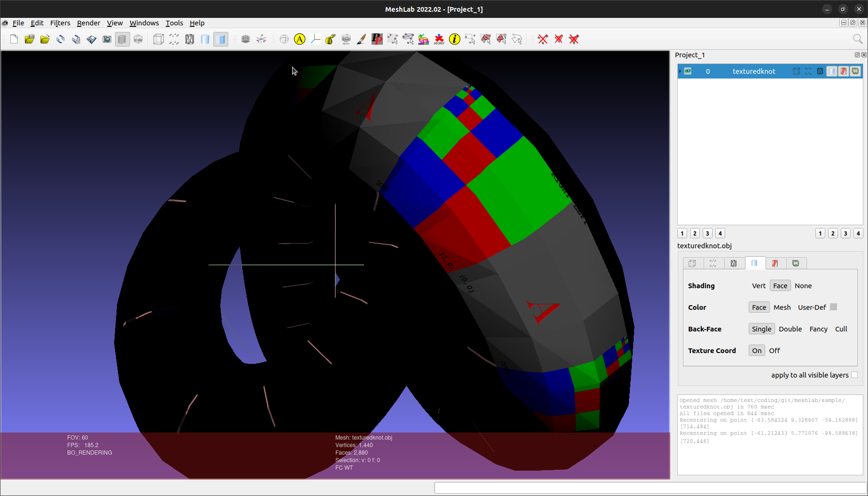Activate the text annotation tool
Image resolution: width=868 pixels, height=496 pixels.
tap(300, 39)
